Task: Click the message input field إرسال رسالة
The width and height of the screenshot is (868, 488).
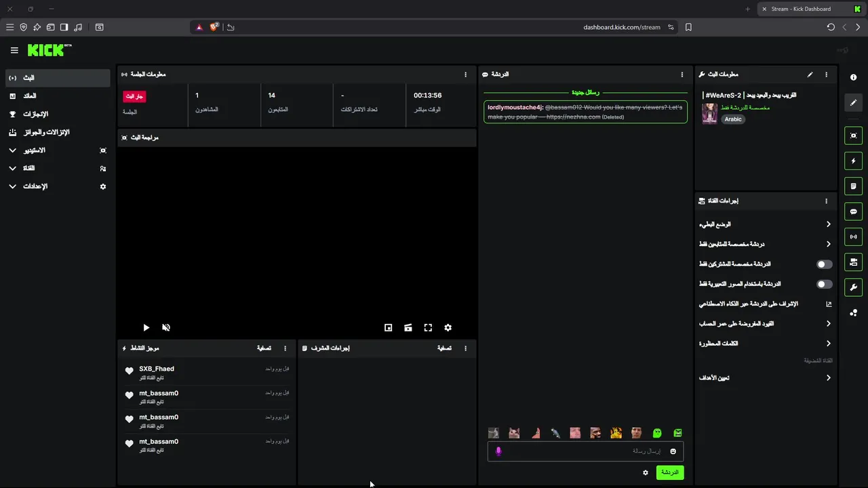Action: point(585,451)
